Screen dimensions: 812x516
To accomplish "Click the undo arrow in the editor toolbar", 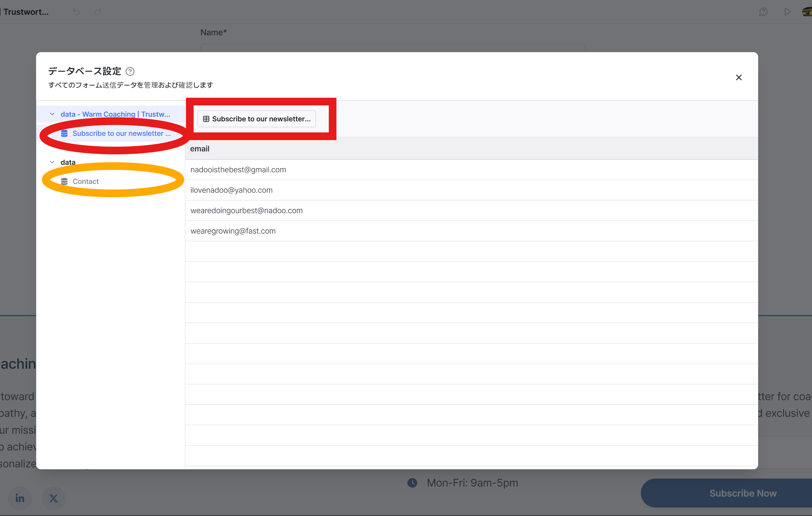I will coord(76,12).
